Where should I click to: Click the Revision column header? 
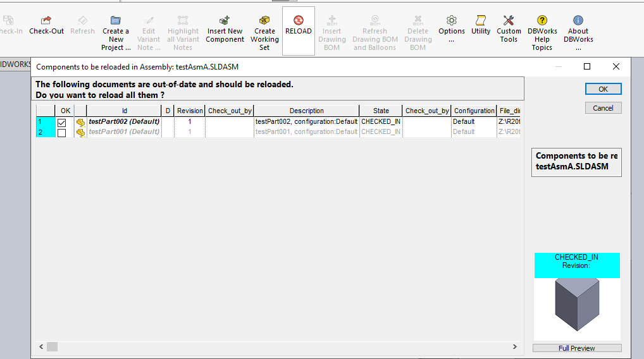190,111
